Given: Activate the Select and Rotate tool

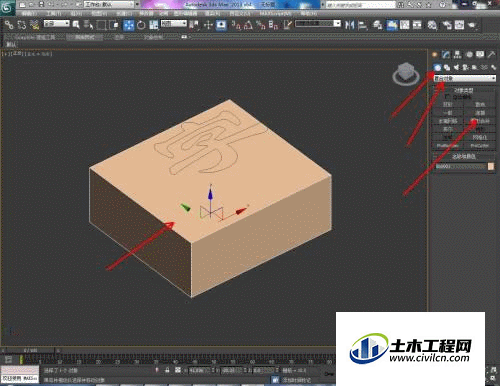Looking at the screenshot, I should pyautogui.click(x=141, y=25).
